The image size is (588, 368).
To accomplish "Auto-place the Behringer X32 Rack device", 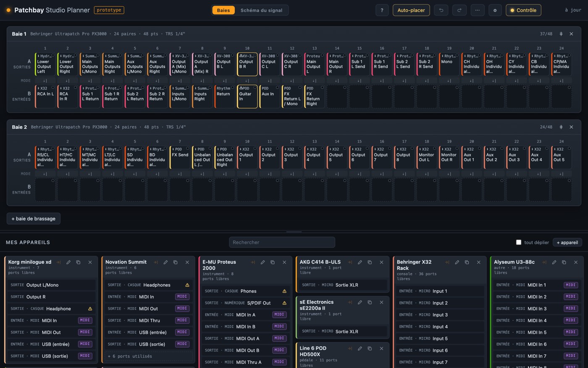I will pyautogui.click(x=447, y=262).
